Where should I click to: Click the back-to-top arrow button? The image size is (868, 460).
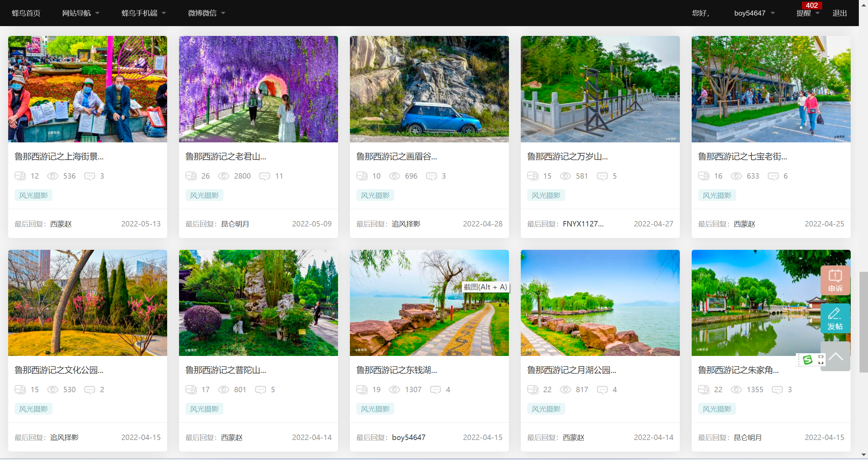835,357
